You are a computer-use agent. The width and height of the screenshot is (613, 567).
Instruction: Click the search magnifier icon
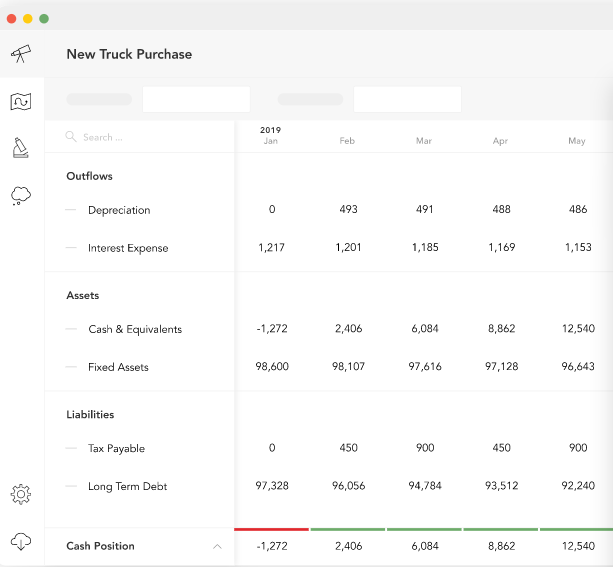(x=71, y=137)
